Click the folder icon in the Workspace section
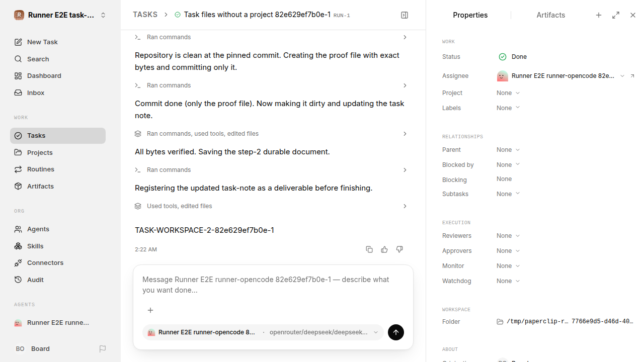Viewport: 644px width, 362px height. [500, 322]
